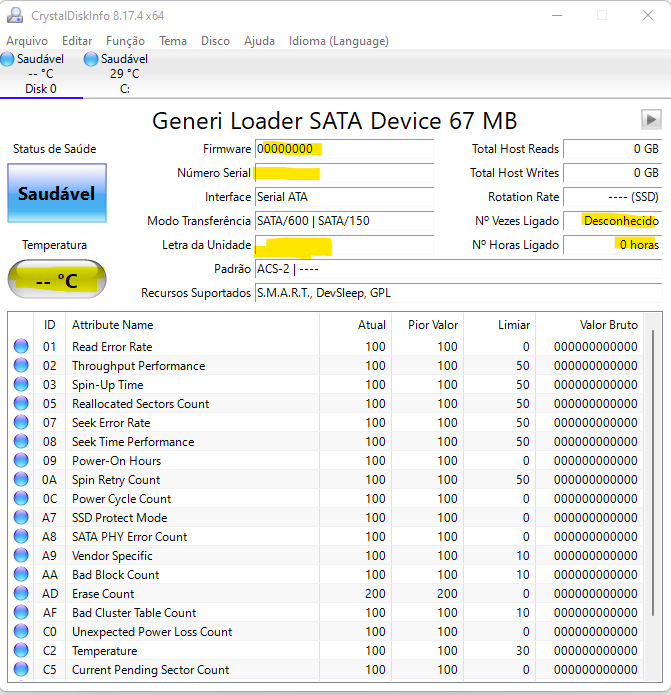Click the status orb next to Erase Count
This screenshot has height=695, width=671.
(x=21, y=593)
